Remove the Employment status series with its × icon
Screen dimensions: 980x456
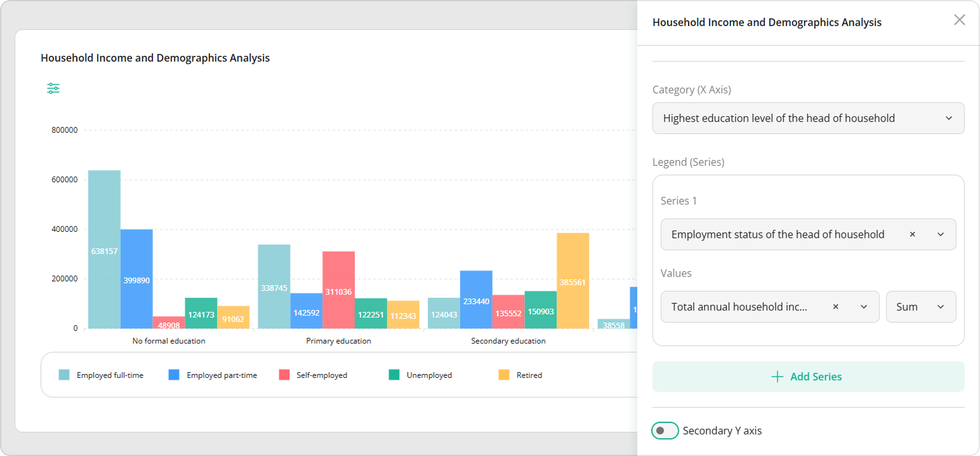click(912, 234)
